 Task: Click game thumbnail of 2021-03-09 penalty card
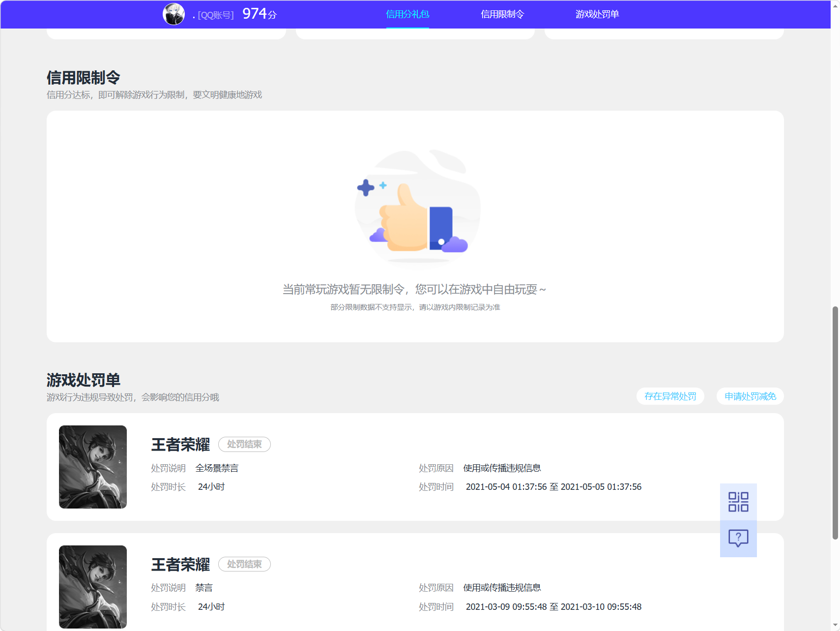(93, 587)
